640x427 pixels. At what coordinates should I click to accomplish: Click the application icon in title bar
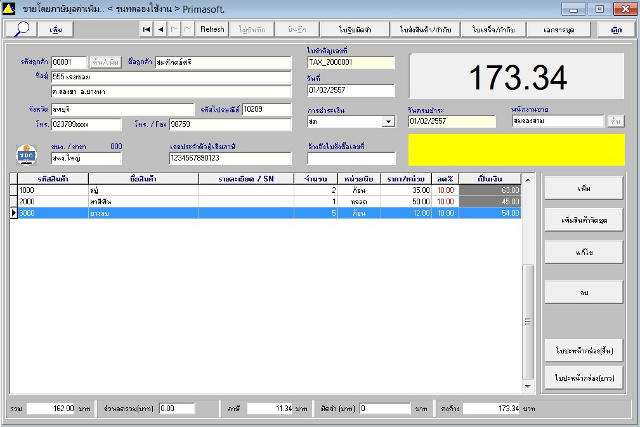[9, 8]
